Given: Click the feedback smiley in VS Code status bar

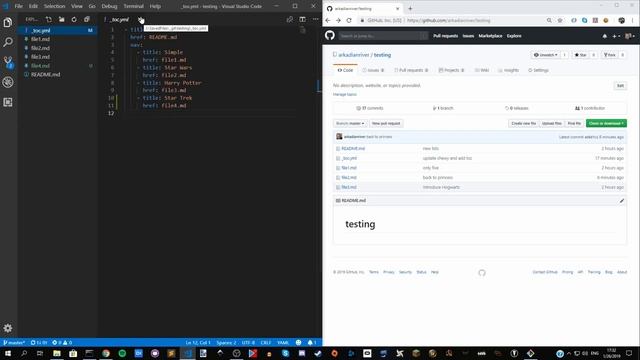Looking at the screenshot, I should (298, 342).
